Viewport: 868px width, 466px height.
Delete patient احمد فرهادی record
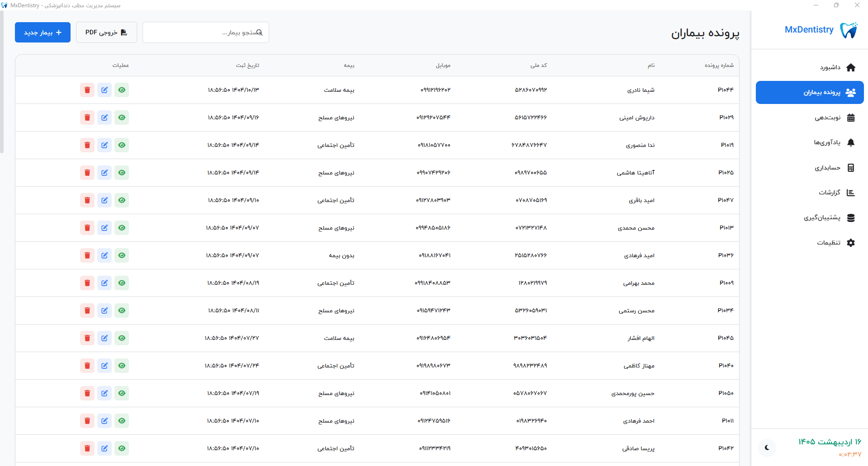(x=87, y=421)
